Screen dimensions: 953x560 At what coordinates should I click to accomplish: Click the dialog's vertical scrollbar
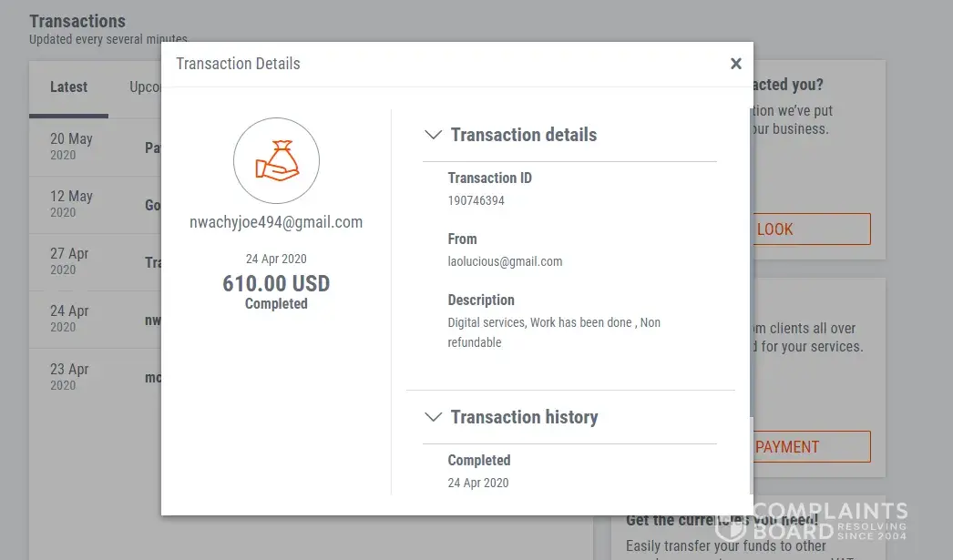[x=751, y=273]
